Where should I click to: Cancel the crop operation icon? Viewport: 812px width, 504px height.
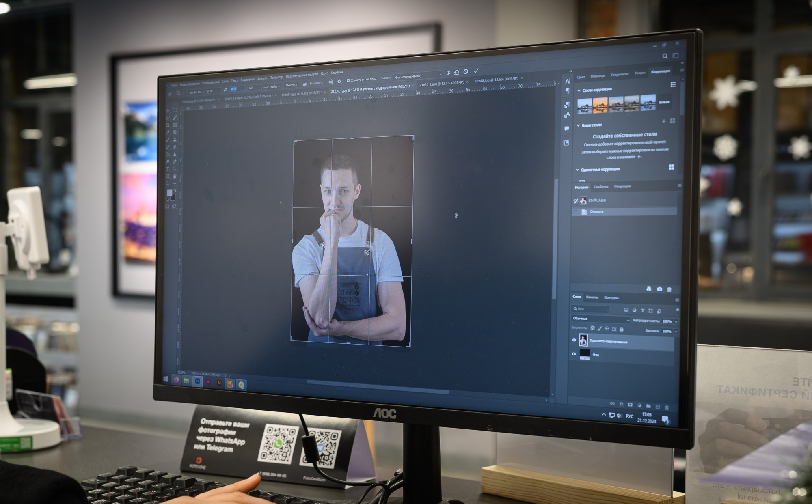pos(466,71)
